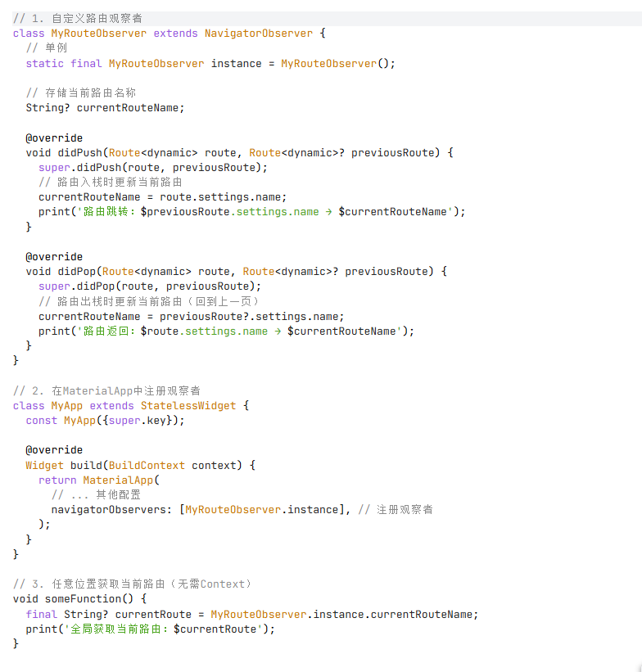Click NavigatorObserver in the class declaration

coord(258,34)
